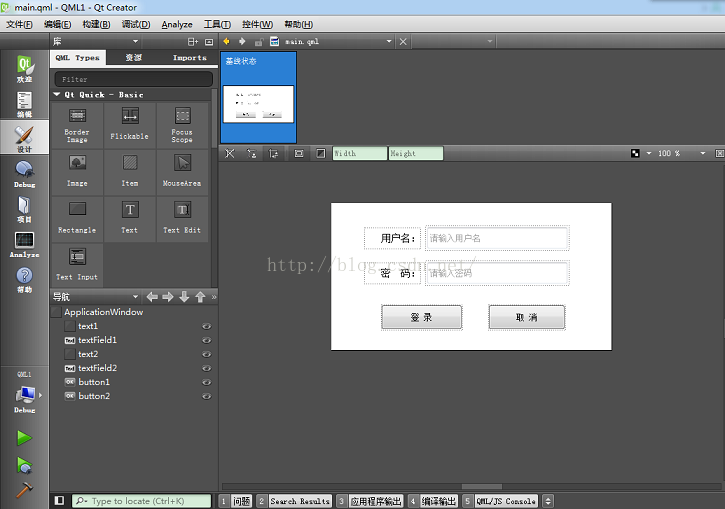Switch to the Edit mode icon
The image size is (725, 509).
(25, 104)
